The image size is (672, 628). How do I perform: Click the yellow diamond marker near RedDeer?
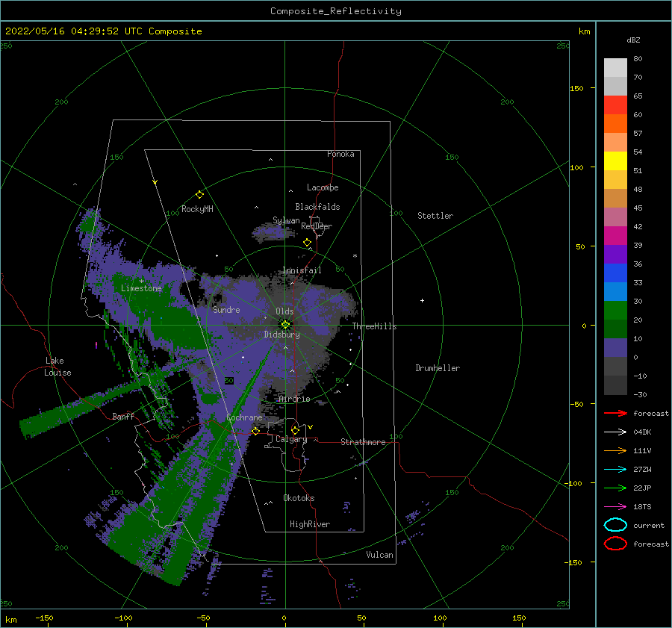pos(308,243)
